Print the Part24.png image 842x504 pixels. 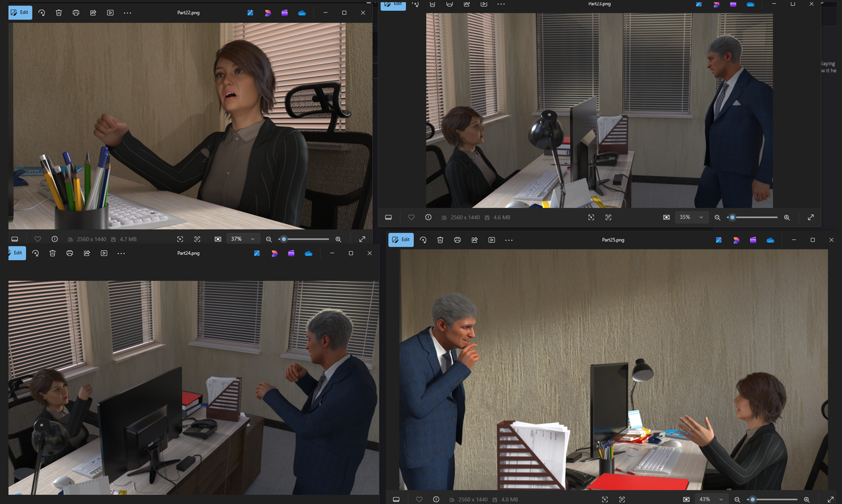coord(70,253)
